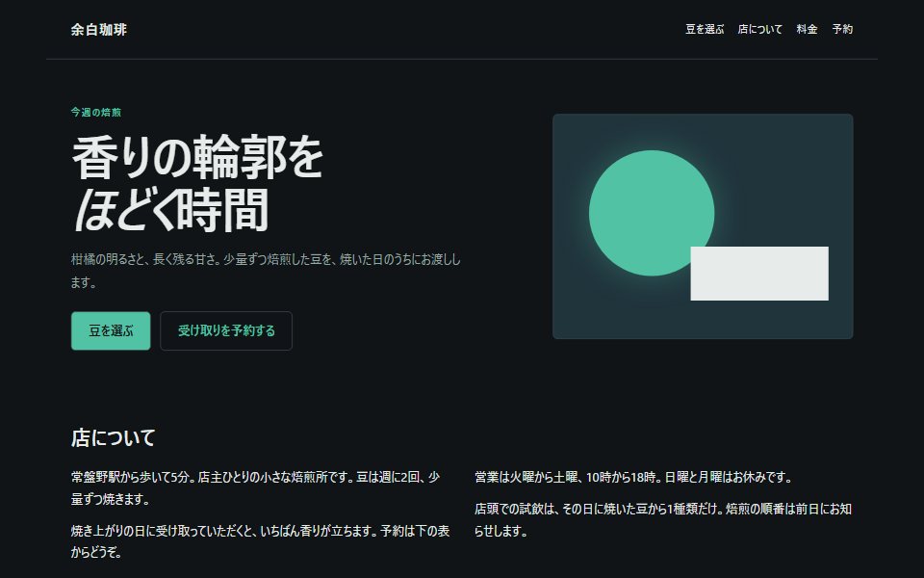Open the 予約 navigation link
924x578 pixels.
pos(842,29)
